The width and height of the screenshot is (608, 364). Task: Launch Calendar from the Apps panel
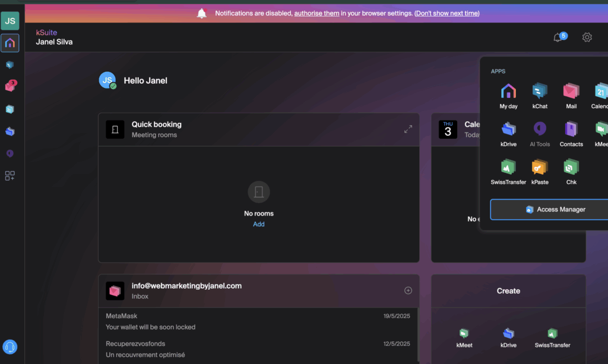click(x=600, y=96)
